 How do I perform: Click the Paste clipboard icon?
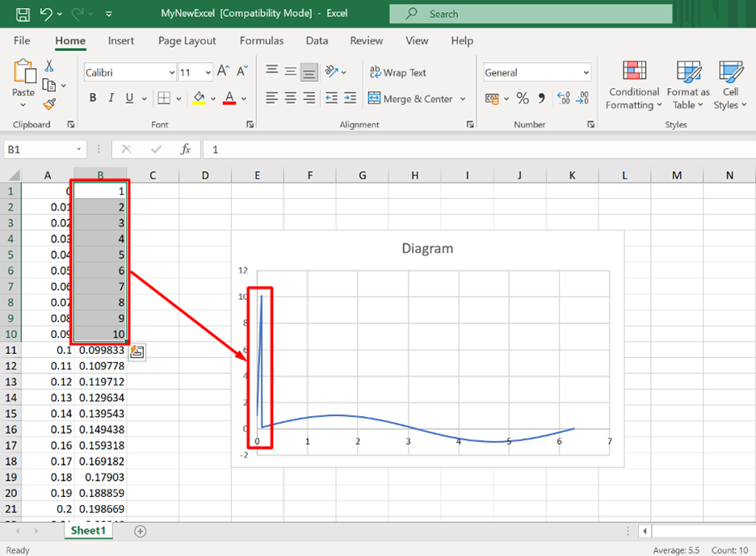coord(24,71)
